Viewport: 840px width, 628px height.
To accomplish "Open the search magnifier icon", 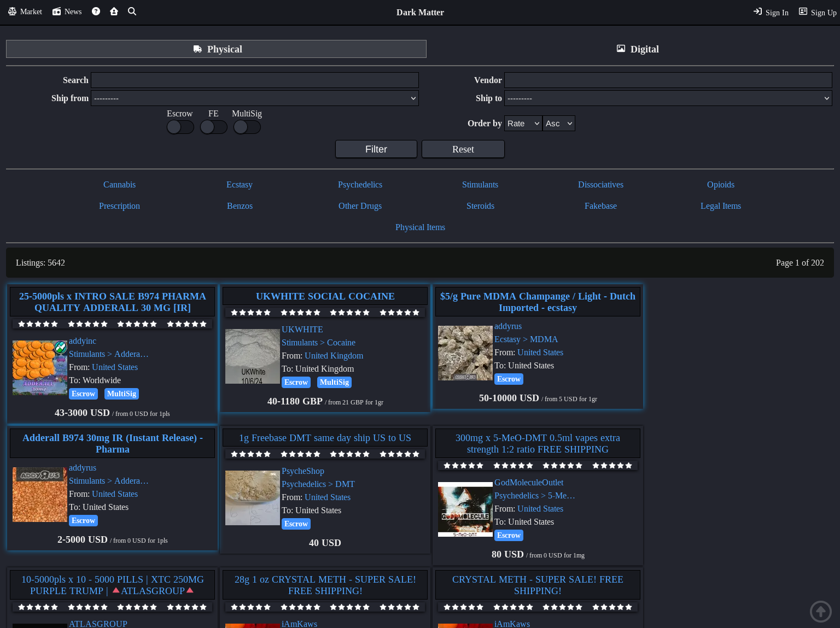I will pyautogui.click(x=132, y=11).
